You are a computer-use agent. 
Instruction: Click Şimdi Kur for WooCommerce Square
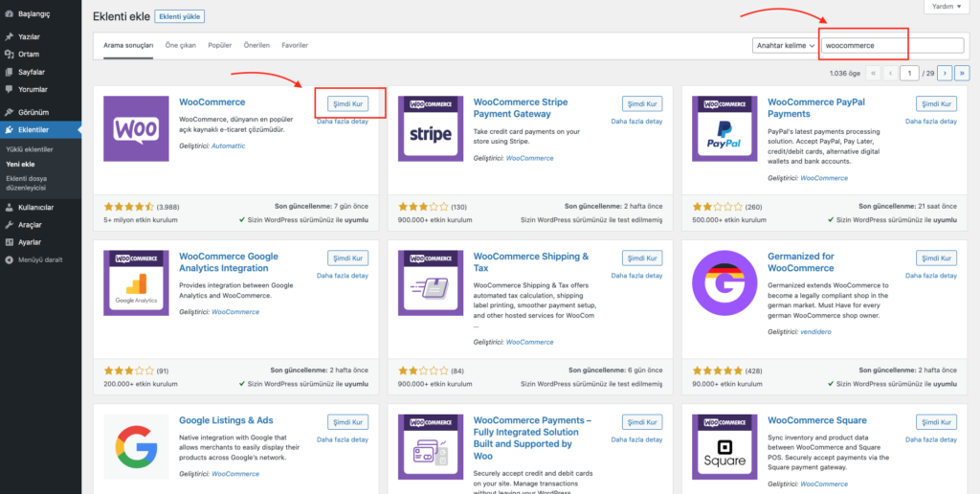pyautogui.click(x=936, y=422)
